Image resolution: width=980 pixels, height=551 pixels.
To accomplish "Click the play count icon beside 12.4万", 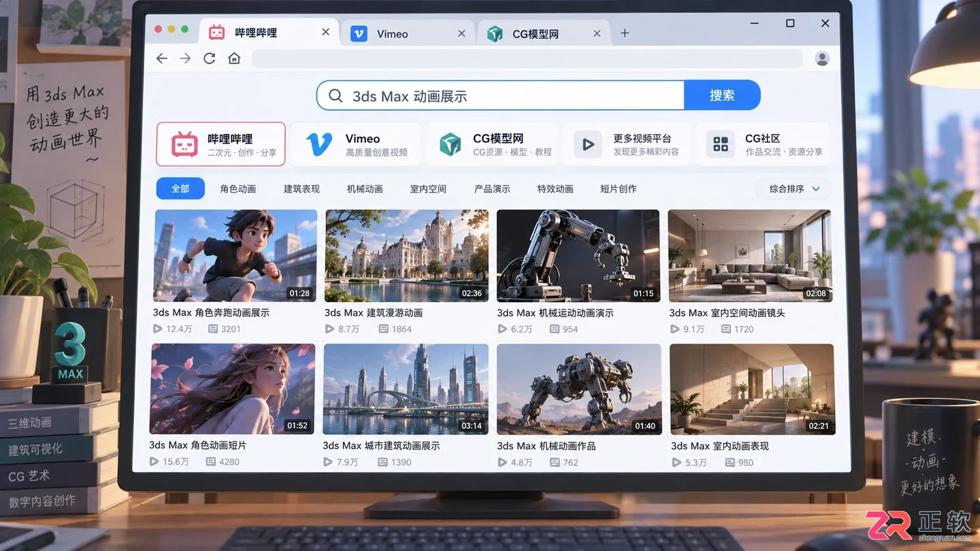I will pyautogui.click(x=159, y=329).
